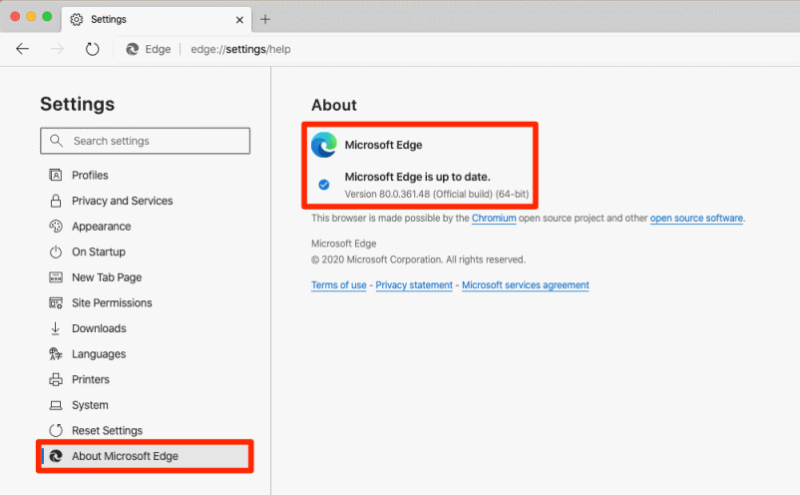Reload the page with refresh icon
800x495 pixels.
pyautogui.click(x=92, y=49)
